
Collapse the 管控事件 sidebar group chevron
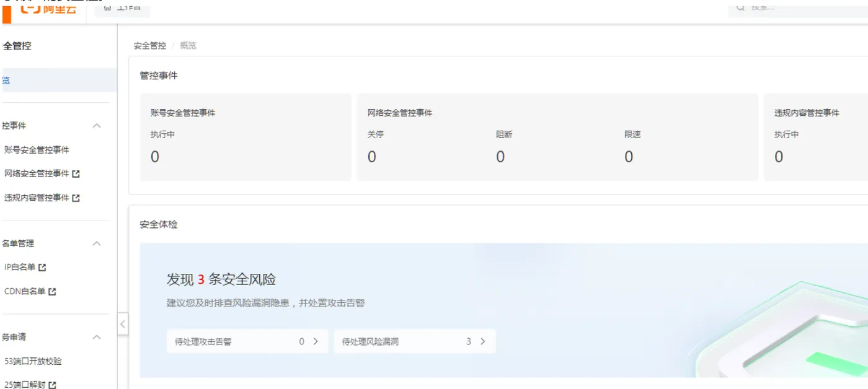97,126
